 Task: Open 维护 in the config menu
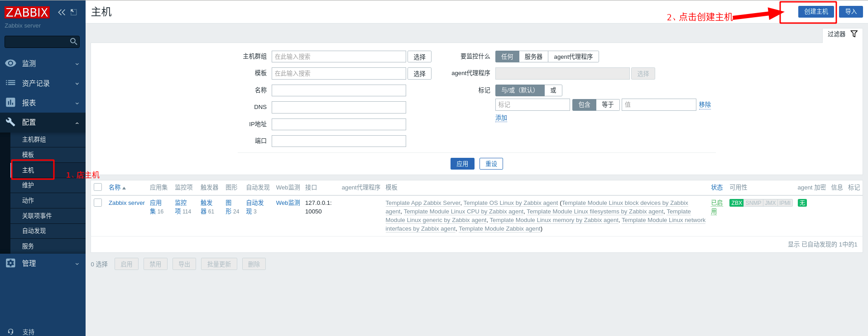pyautogui.click(x=48, y=185)
